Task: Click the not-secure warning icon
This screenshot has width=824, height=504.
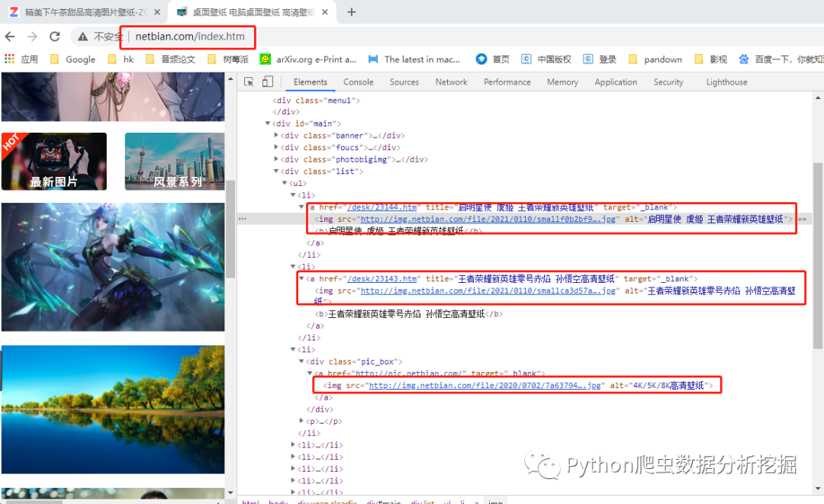Action: pos(82,37)
